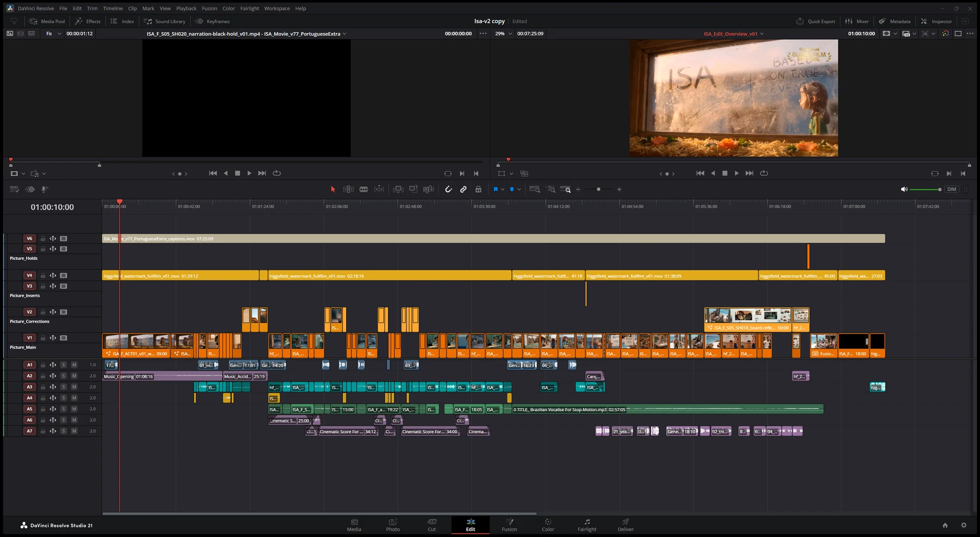Click the Full Extent Zoom icon
Screen dimensions: 980x537
(x=534, y=189)
